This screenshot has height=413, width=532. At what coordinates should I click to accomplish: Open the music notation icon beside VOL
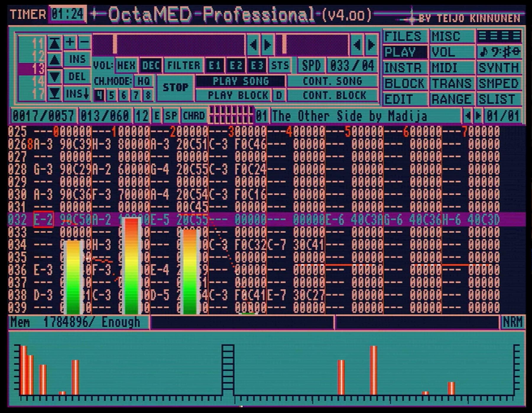[x=499, y=52]
